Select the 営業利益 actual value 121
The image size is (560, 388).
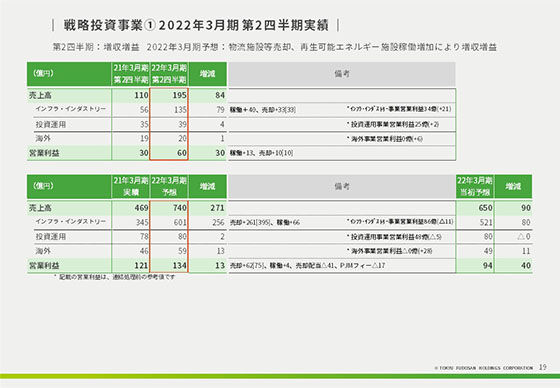click(x=141, y=265)
